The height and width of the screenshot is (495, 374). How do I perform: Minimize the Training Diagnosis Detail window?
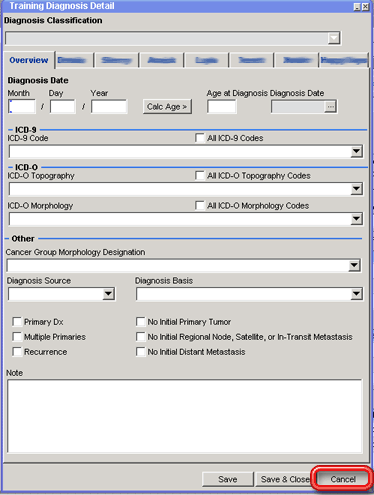click(x=357, y=7)
